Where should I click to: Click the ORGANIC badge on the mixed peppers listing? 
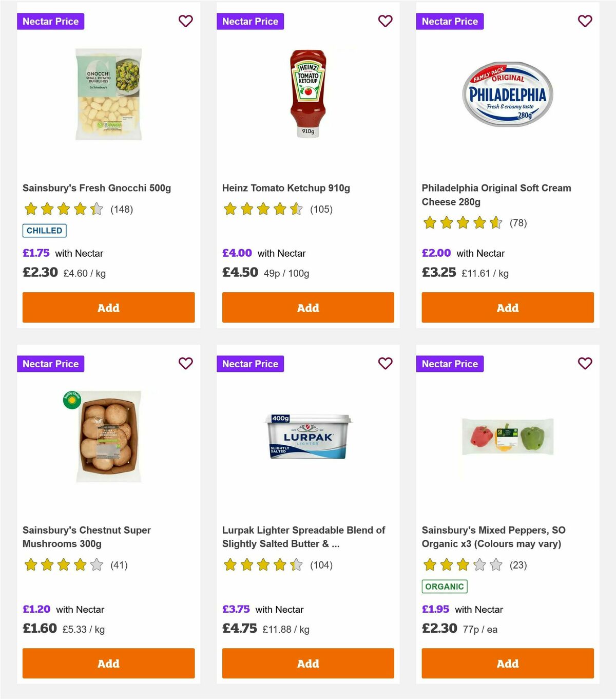click(444, 585)
